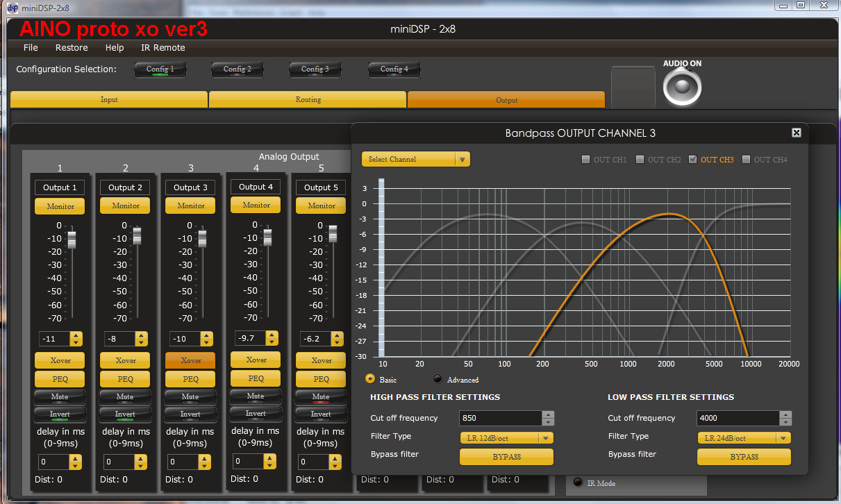Image resolution: width=841 pixels, height=504 pixels.
Task: Bypass the low pass filter
Action: (744, 457)
